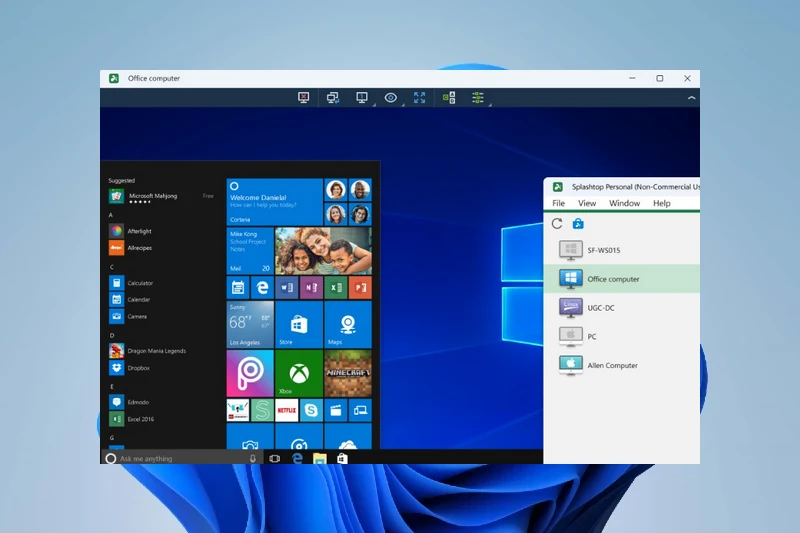This screenshot has width=800, height=533.
Task: Jump to letter A section header
Action: pos(111,215)
